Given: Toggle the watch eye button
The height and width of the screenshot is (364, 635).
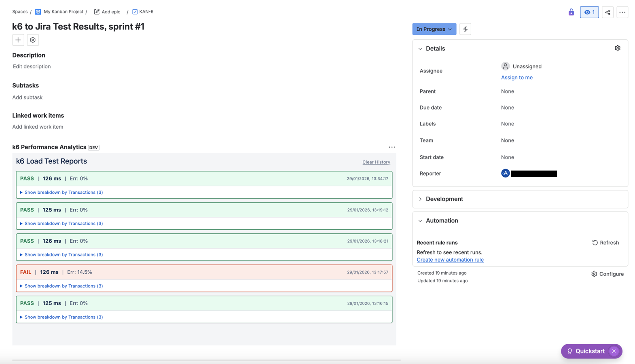Looking at the screenshot, I should (x=589, y=12).
